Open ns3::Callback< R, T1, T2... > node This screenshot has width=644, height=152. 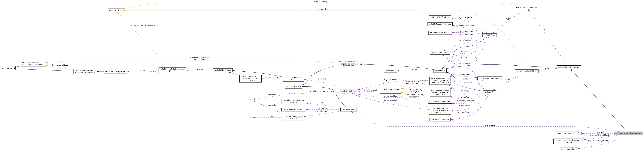pyautogui.click(x=250, y=79)
